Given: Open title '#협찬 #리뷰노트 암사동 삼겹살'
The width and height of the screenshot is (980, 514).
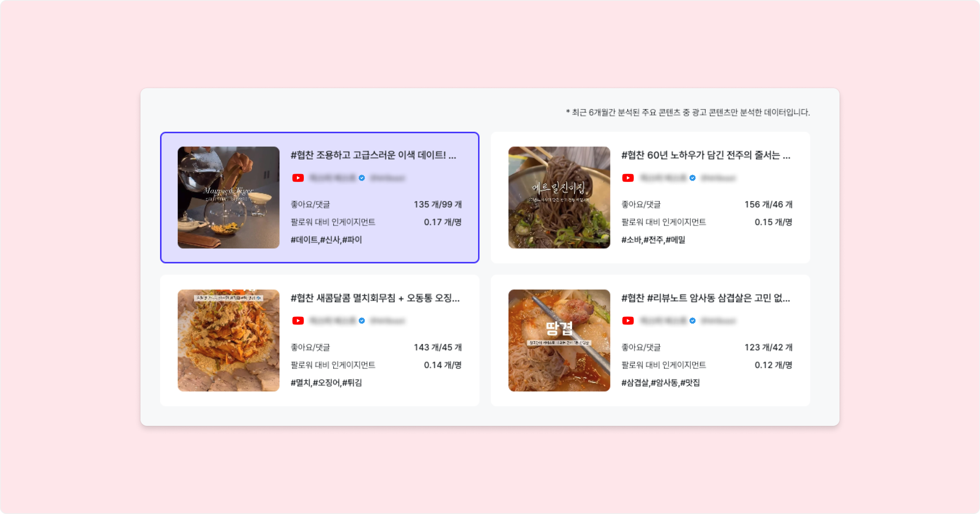Looking at the screenshot, I should pyautogui.click(x=705, y=298).
